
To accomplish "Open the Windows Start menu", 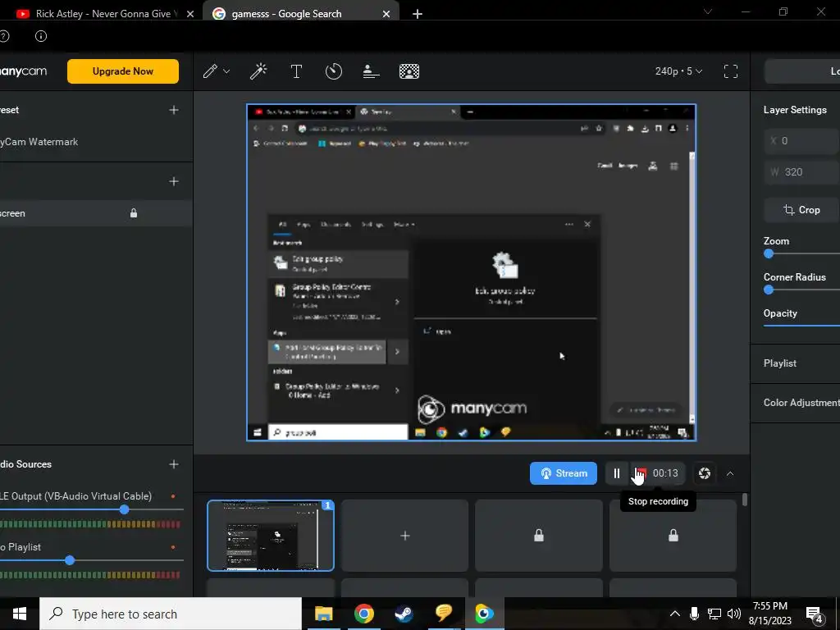I will pos(20,614).
